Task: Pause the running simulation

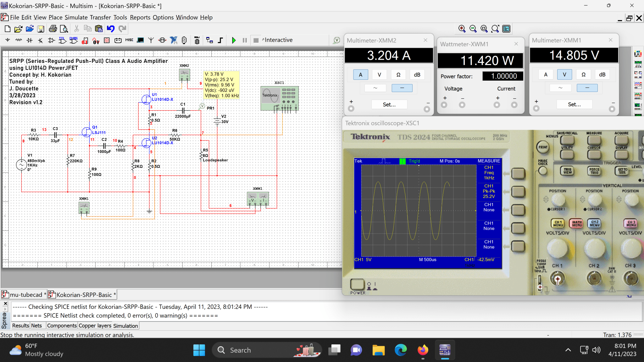Action: click(245, 40)
